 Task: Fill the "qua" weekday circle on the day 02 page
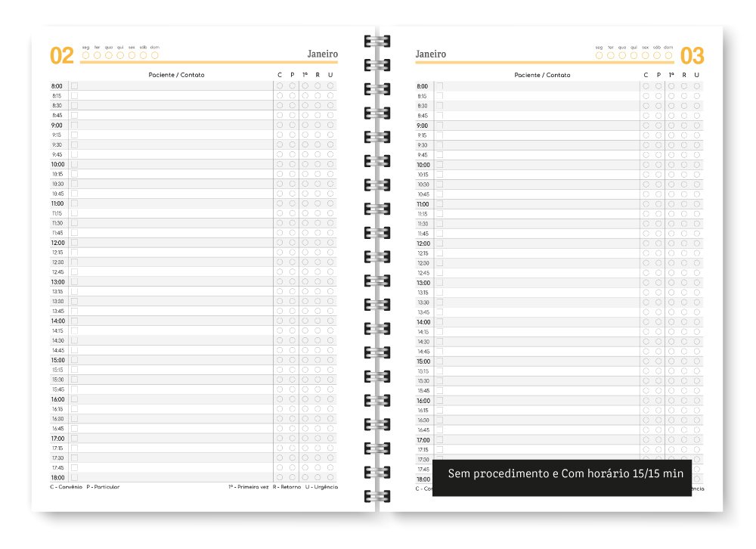click(x=109, y=55)
